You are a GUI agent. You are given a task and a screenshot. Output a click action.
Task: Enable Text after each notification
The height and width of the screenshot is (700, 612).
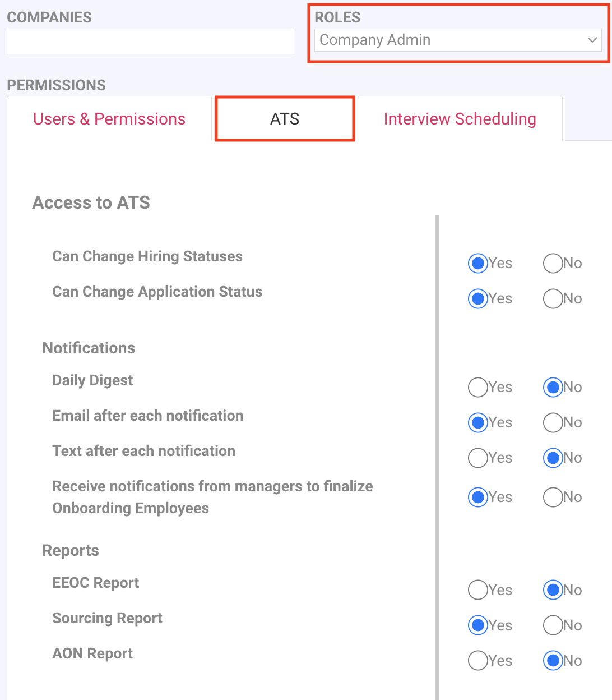tap(477, 458)
